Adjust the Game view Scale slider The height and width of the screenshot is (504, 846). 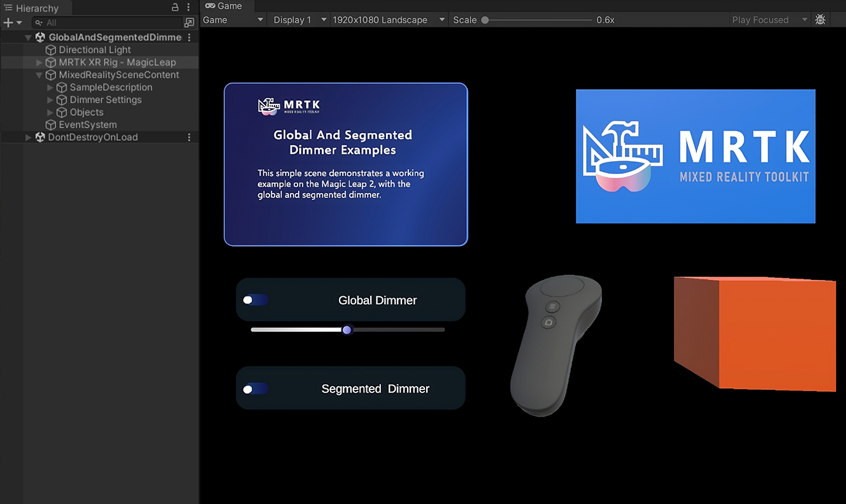pyautogui.click(x=484, y=19)
